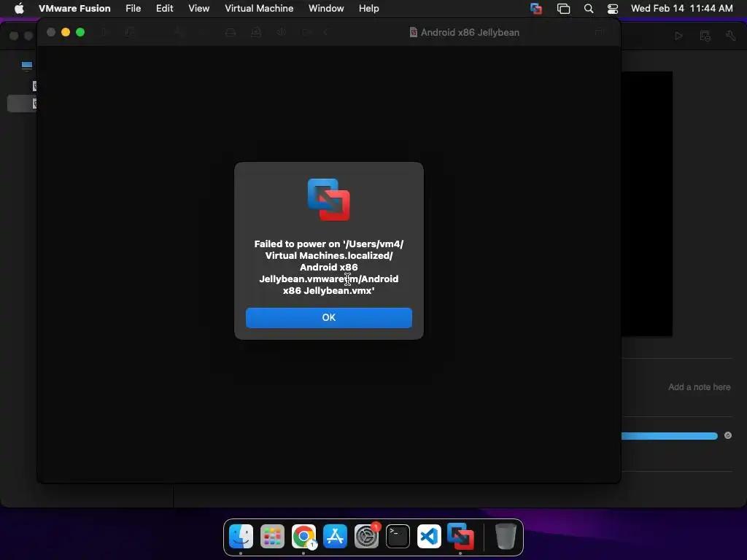Open the VMware Fusion application menu
This screenshot has width=747, height=560.
pos(74,9)
